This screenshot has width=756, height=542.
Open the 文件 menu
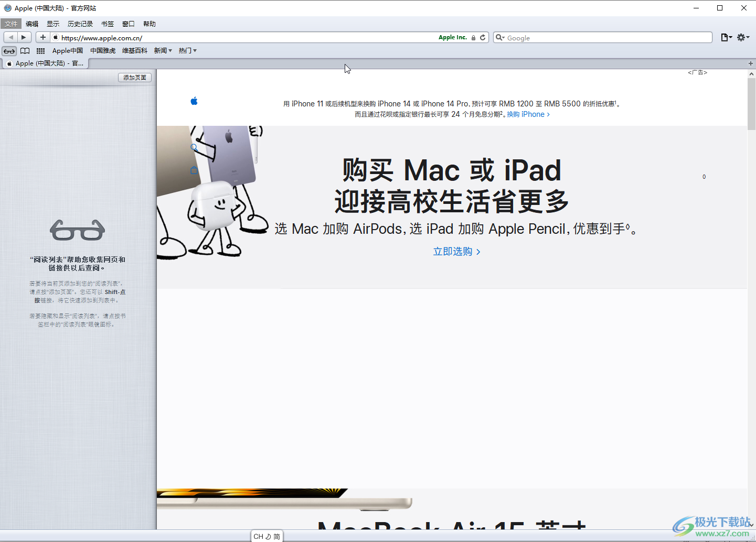(11, 24)
